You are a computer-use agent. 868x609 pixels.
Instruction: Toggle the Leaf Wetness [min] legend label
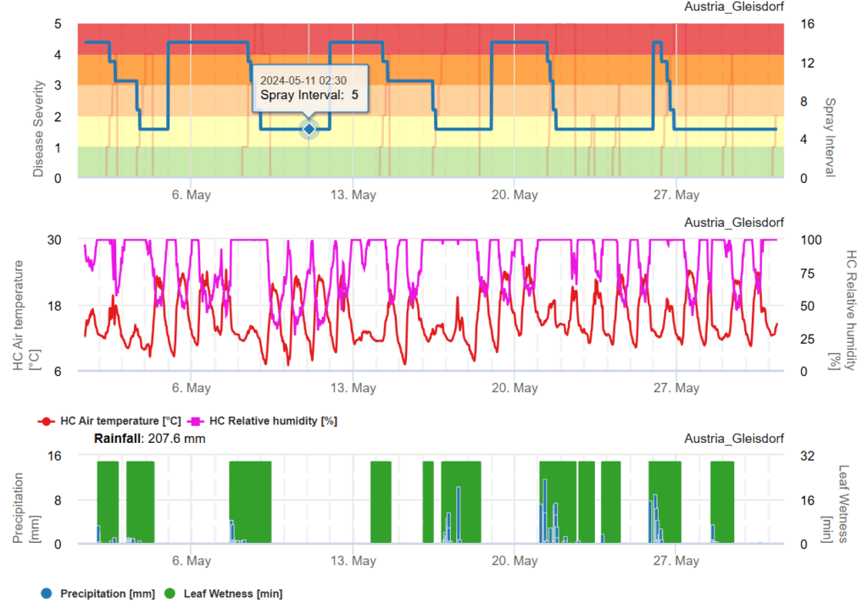click(x=233, y=593)
